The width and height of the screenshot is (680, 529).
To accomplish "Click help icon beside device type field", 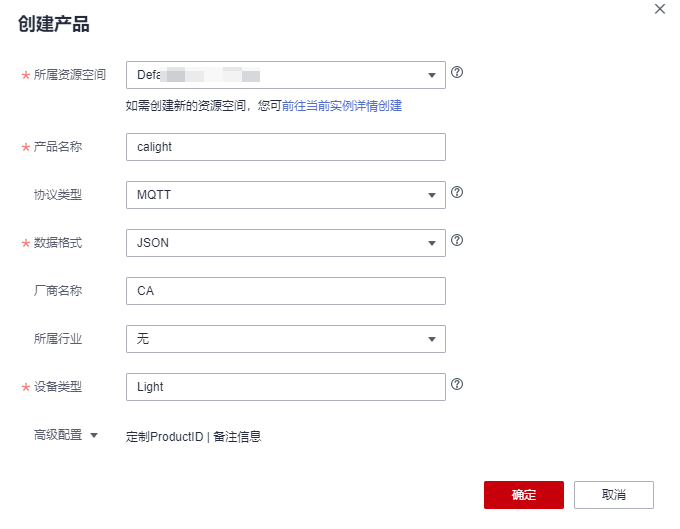I will pyautogui.click(x=457, y=384).
